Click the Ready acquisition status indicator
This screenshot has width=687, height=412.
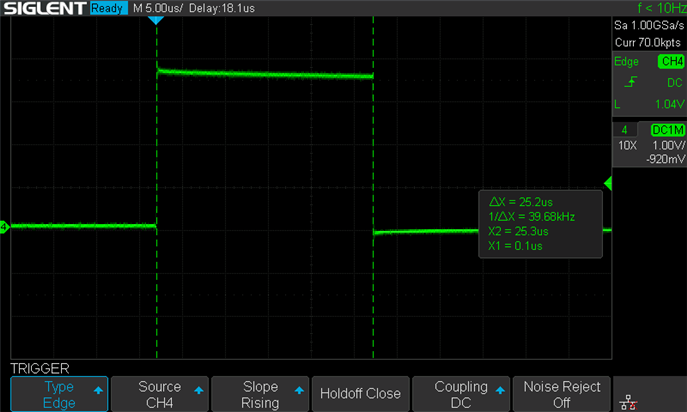tap(107, 8)
